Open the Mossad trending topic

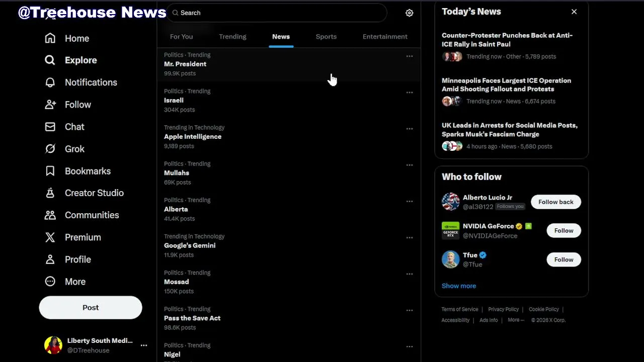point(289,282)
